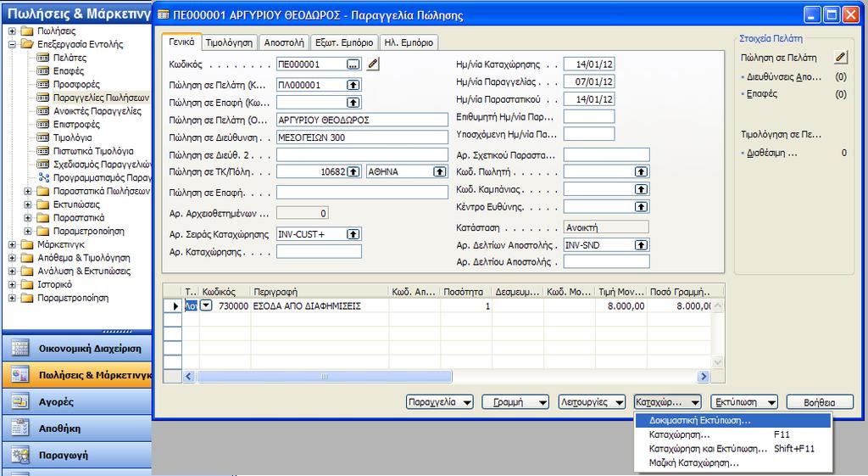This screenshot has height=476, width=868.
Task: Click the Αρ. Καταχώρησης input field
Action: (319, 252)
